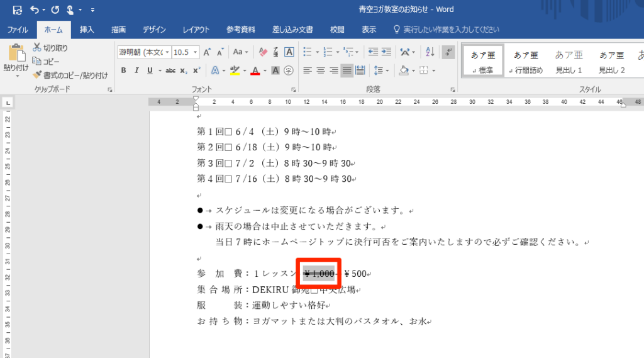
Task: Open the font color dropdown arrow
Action: [x=265, y=70]
